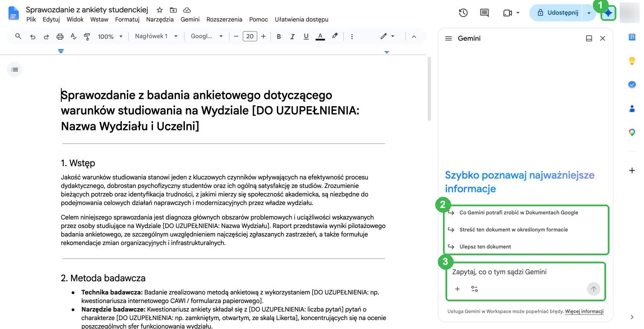Show comments via speech bubble icon

point(484,13)
